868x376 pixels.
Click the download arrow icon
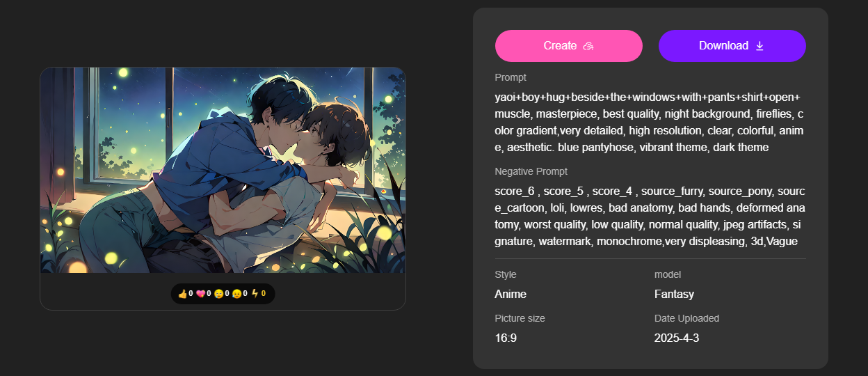759,46
